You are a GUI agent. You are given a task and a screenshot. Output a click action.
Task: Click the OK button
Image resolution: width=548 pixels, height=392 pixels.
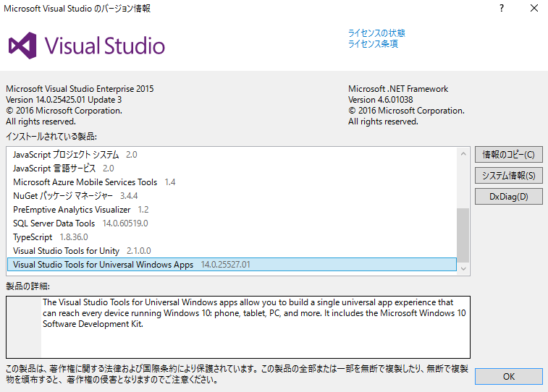pos(508,377)
